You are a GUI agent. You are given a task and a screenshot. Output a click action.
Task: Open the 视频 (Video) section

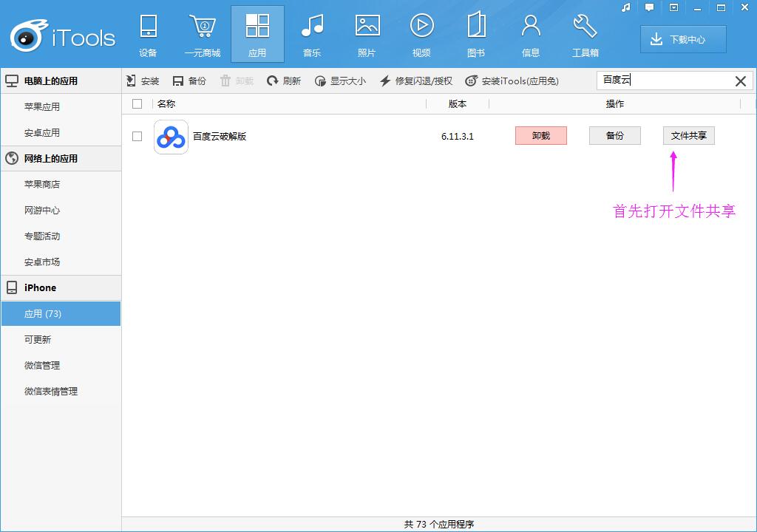pyautogui.click(x=421, y=34)
